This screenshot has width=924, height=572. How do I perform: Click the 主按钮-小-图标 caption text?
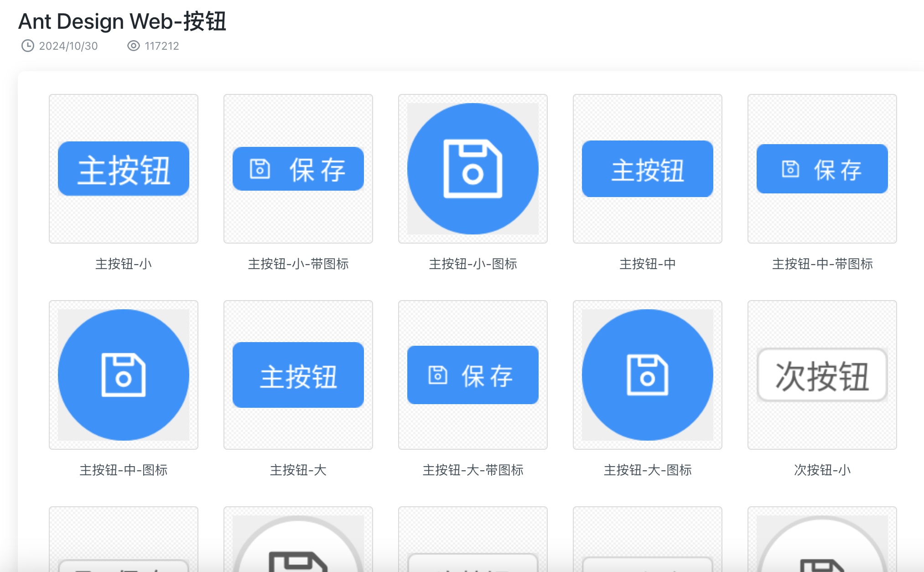point(473,264)
